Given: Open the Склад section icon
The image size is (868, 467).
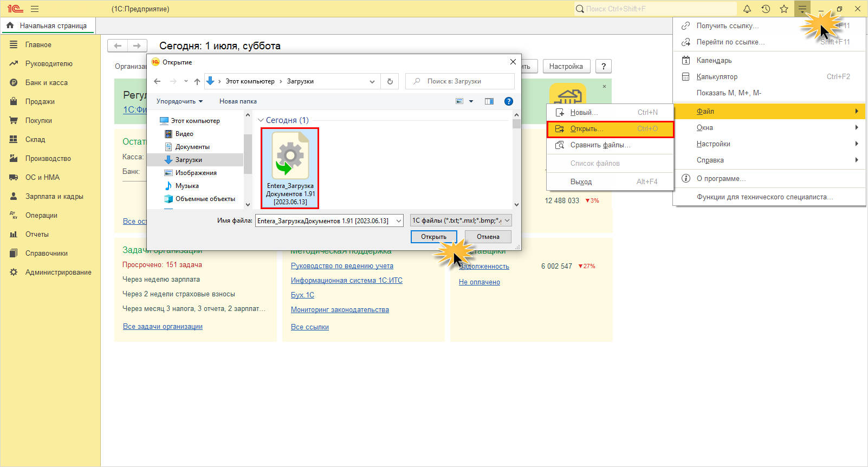Looking at the screenshot, I should click(x=14, y=139).
